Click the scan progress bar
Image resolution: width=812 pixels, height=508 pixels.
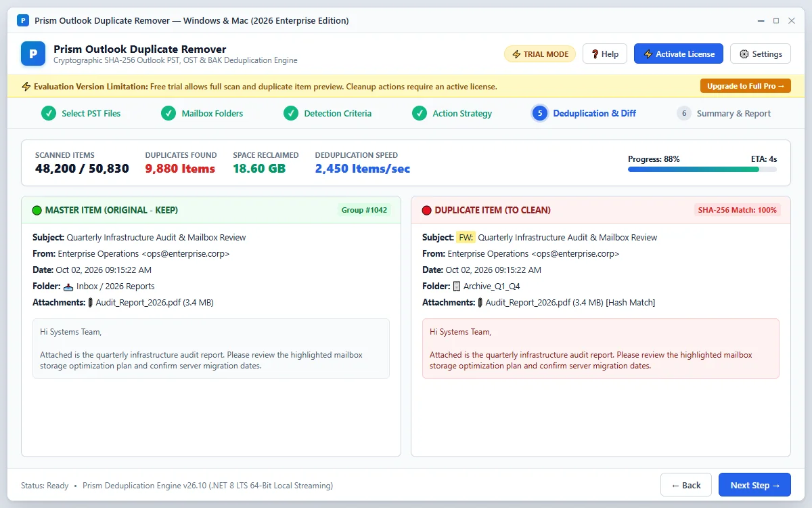pyautogui.click(x=702, y=169)
